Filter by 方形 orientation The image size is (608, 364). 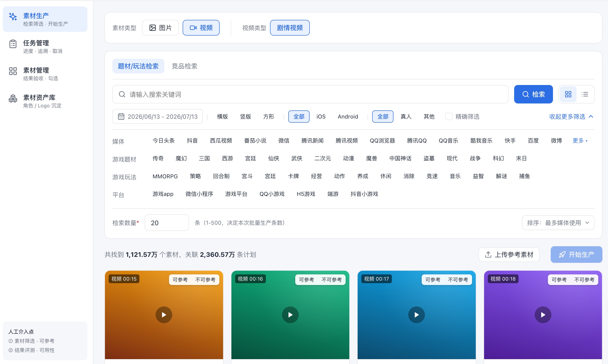(x=269, y=116)
